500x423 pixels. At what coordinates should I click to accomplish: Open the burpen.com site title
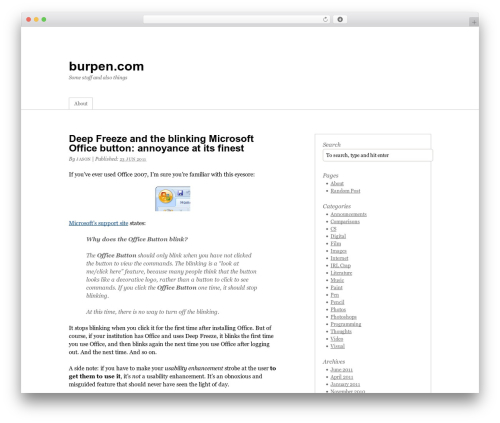click(106, 66)
